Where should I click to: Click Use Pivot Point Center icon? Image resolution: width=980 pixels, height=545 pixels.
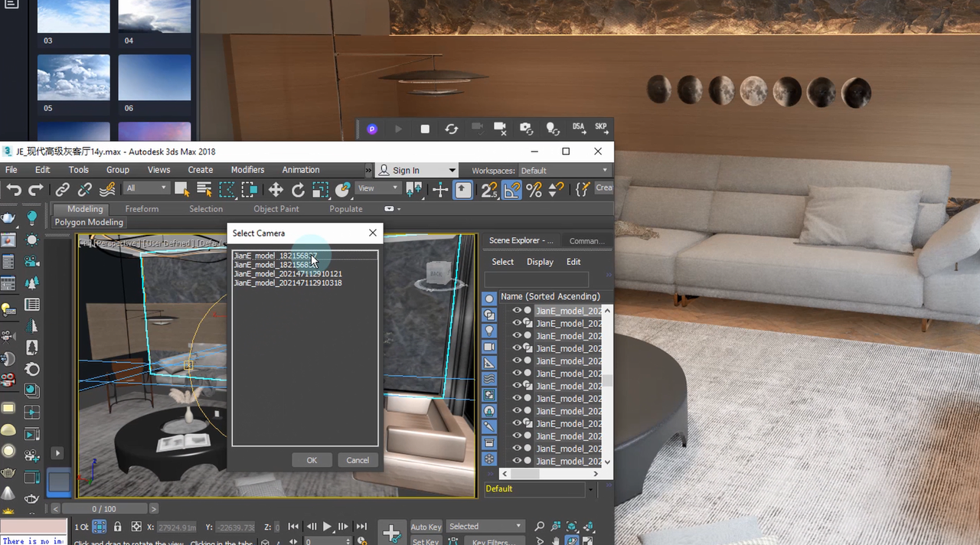(x=414, y=189)
